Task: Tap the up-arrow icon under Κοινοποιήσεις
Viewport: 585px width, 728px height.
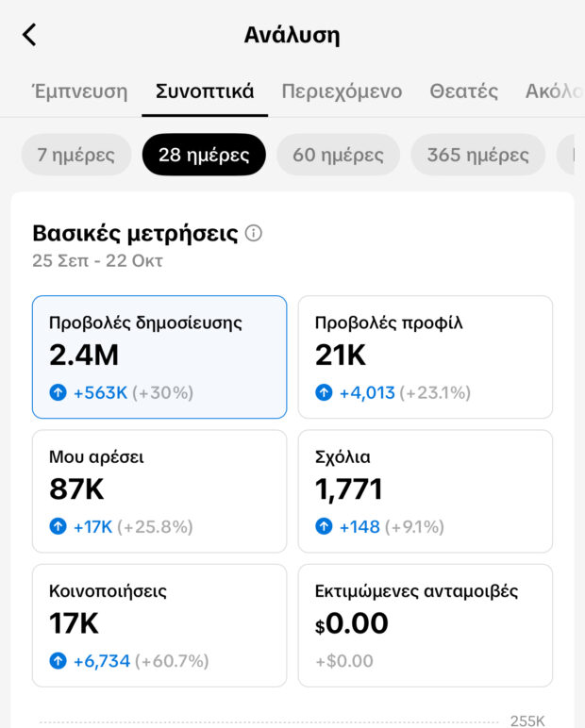Action: click(x=58, y=661)
